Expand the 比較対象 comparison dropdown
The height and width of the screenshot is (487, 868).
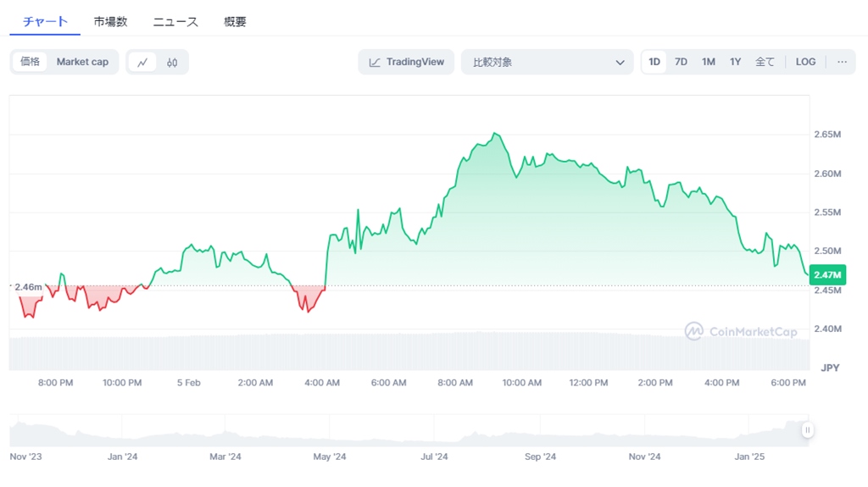pyautogui.click(x=547, y=62)
